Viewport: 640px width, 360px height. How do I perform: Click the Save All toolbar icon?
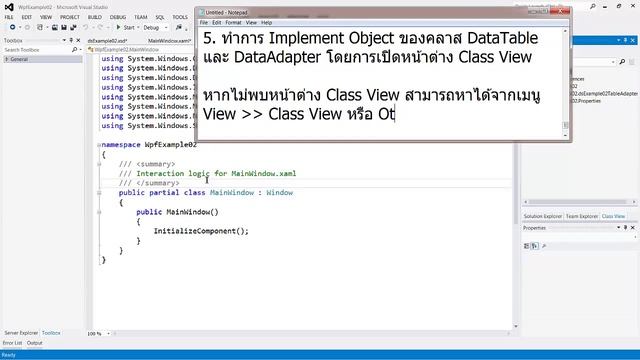tap(73, 27)
